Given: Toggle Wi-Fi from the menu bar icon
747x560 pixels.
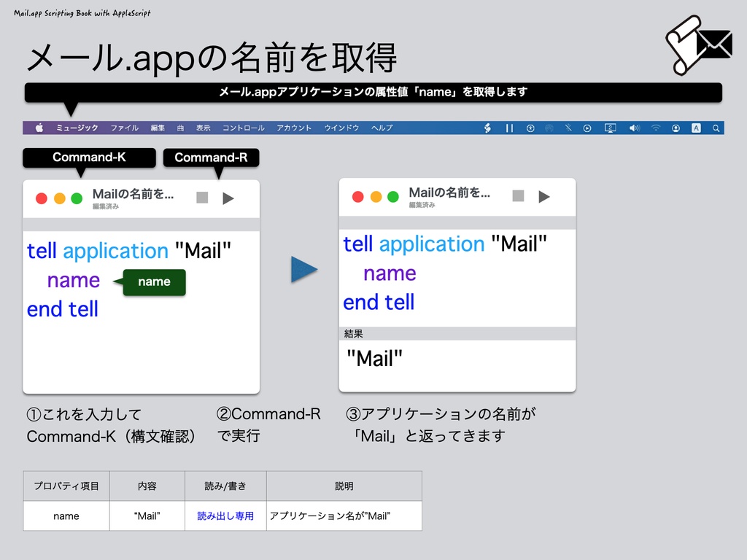Looking at the screenshot, I should tap(656, 128).
